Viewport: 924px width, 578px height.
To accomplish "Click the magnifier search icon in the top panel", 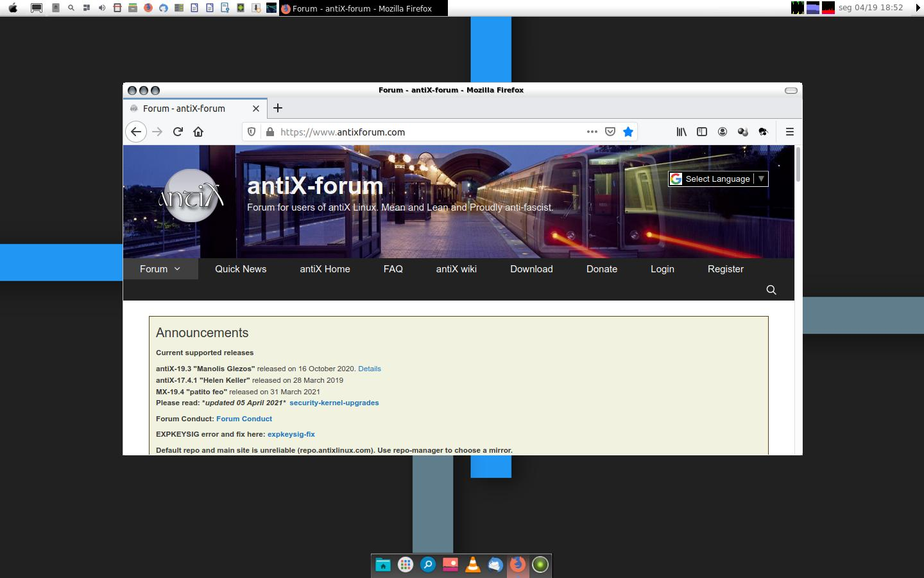I will 71,8.
